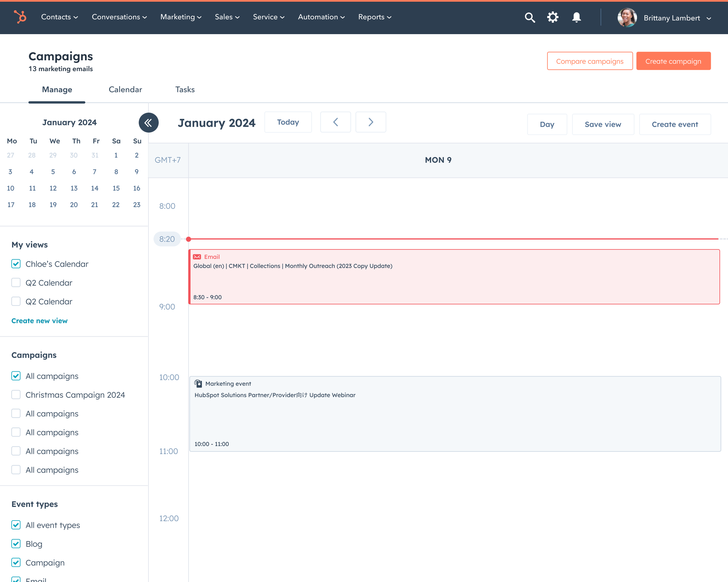Expand the Reports menu
The height and width of the screenshot is (582, 728).
click(x=374, y=17)
